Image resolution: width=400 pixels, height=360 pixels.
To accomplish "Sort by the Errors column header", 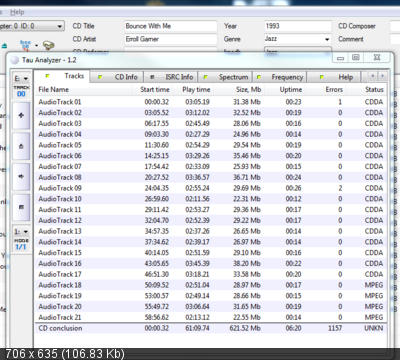I will (x=325, y=90).
